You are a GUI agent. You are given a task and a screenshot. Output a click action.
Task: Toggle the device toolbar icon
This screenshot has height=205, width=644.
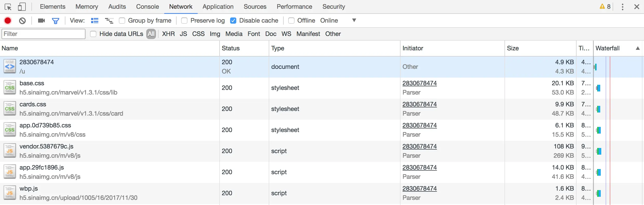tap(22, 7)
